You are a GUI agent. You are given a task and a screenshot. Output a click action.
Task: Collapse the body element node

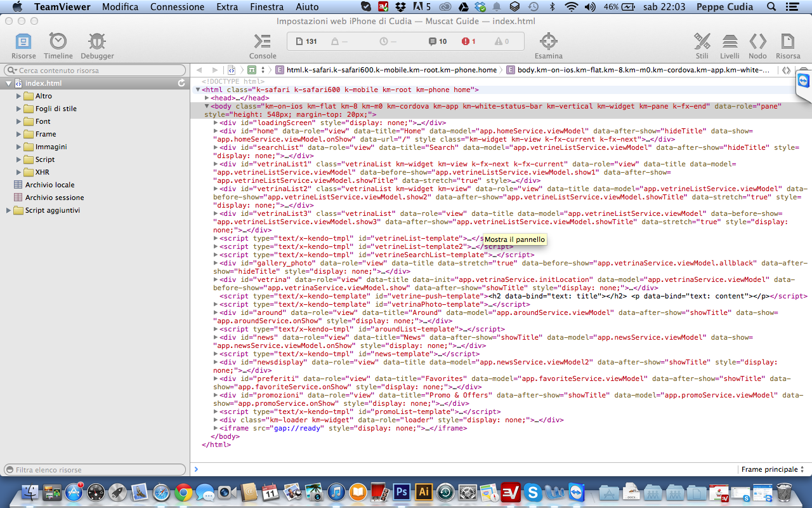click(207, 107)
